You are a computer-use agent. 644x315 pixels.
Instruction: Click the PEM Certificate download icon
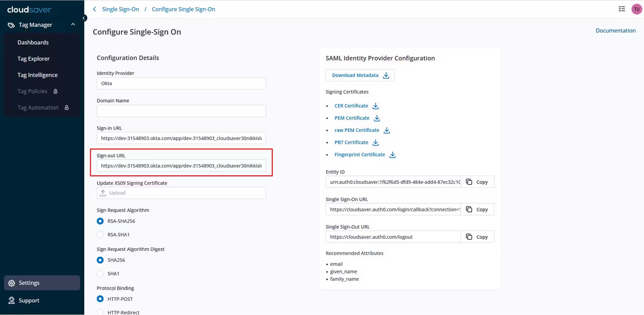(377, 118)
